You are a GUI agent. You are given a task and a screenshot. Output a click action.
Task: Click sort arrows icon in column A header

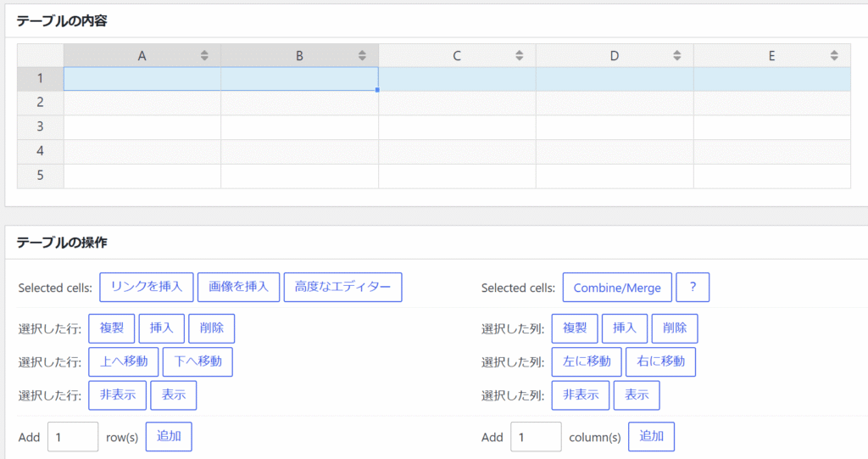(204, 56)
